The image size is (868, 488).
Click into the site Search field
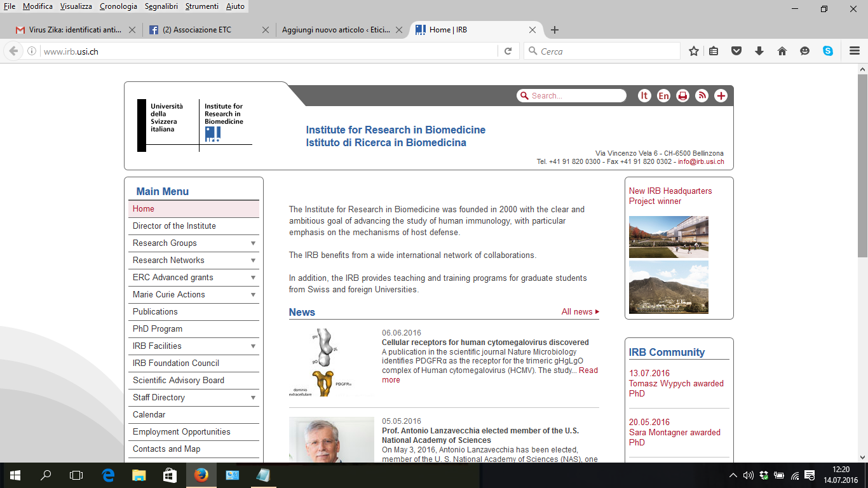pyautogui.click(x=572, y=96)
